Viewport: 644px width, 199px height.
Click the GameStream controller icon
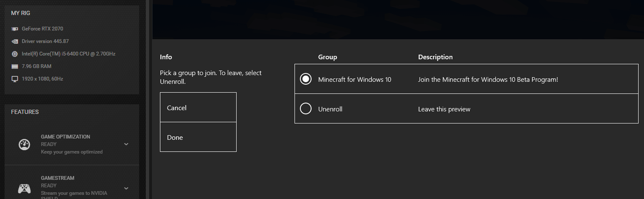point(24,189)
